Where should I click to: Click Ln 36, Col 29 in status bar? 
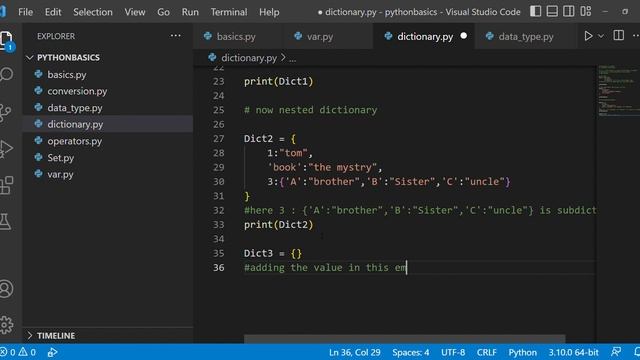(x=354, y=352)
